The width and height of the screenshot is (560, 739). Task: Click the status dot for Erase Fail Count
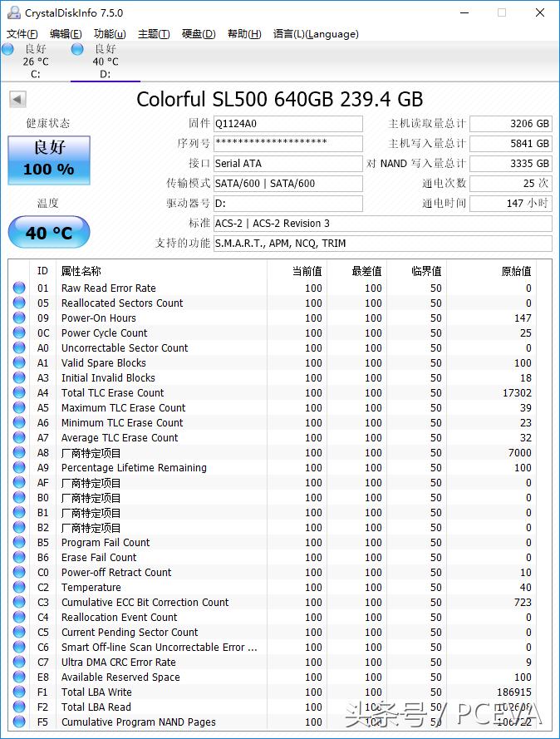[x=19, y=557]
